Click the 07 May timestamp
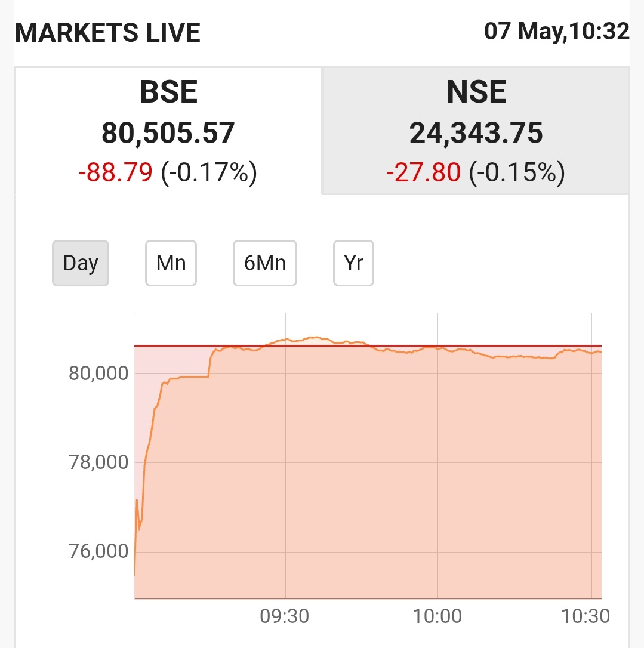This screenshot has width=644, height=648. click(556, 31)
